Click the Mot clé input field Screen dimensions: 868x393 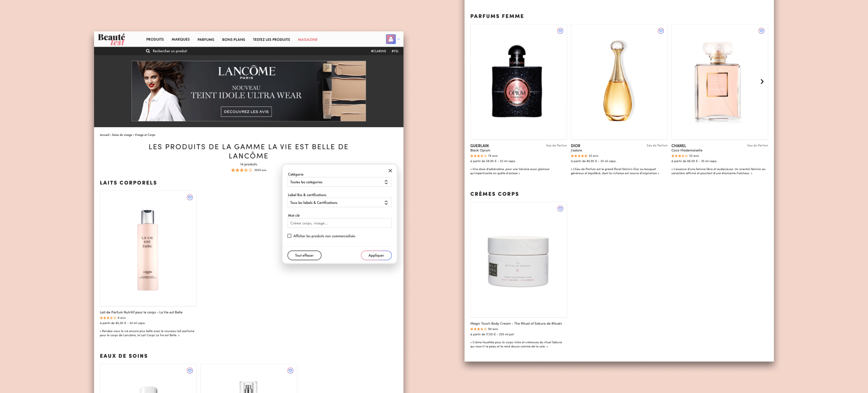pyautogui.click(x=340, y=223)
